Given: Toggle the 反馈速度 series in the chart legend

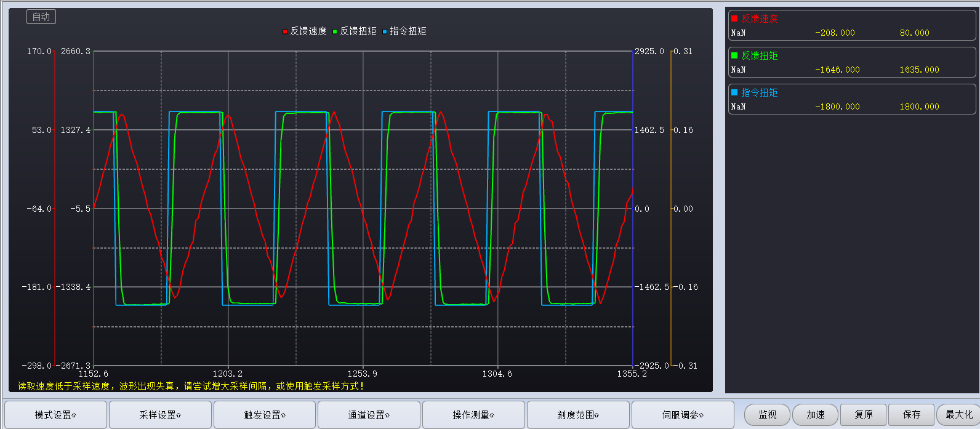Looking at the screenshot, I should [305, 31].
